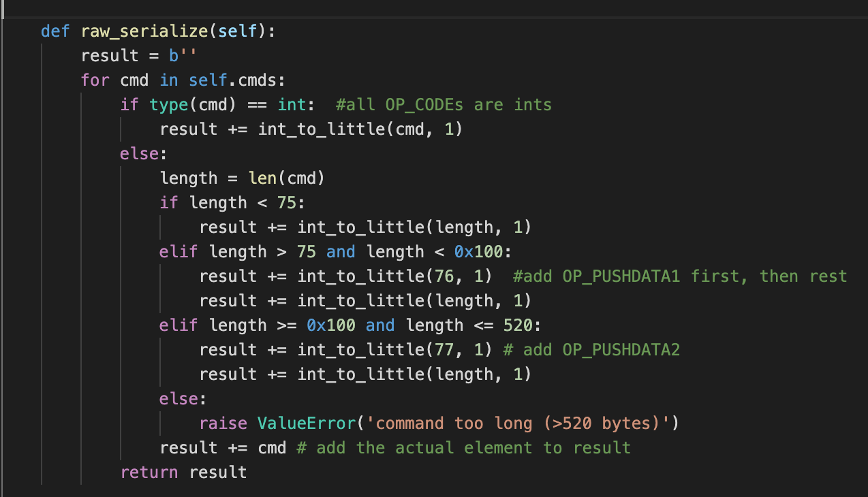868x497 pixels.
Task: Click the 'raise' keyword
Action: 223,423
